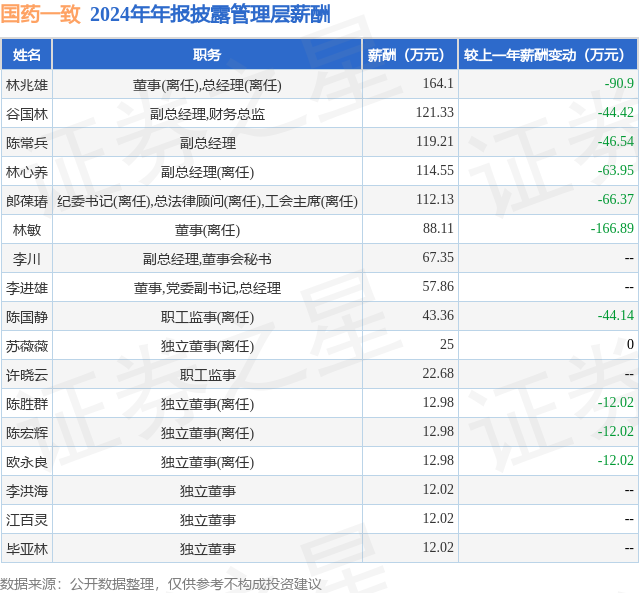Viewport: 639px width, 593px height.
Task: Select the name 江百灵
Action: [26, 519]
